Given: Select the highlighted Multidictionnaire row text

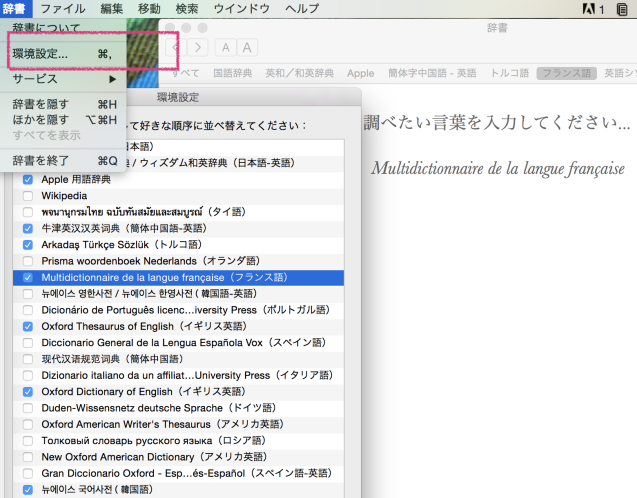Looking at the screenshot, I should click(165, 277).
